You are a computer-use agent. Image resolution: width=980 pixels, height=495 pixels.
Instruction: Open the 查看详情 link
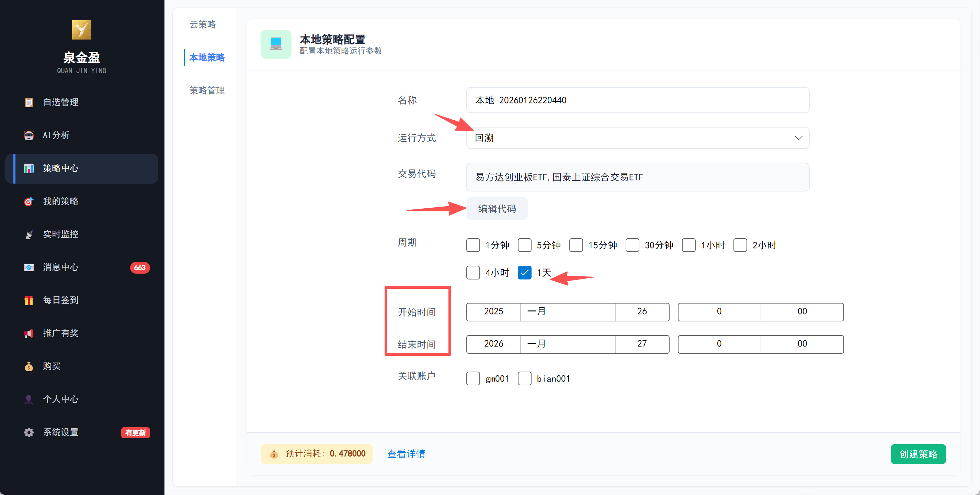(x=406, y=454)
